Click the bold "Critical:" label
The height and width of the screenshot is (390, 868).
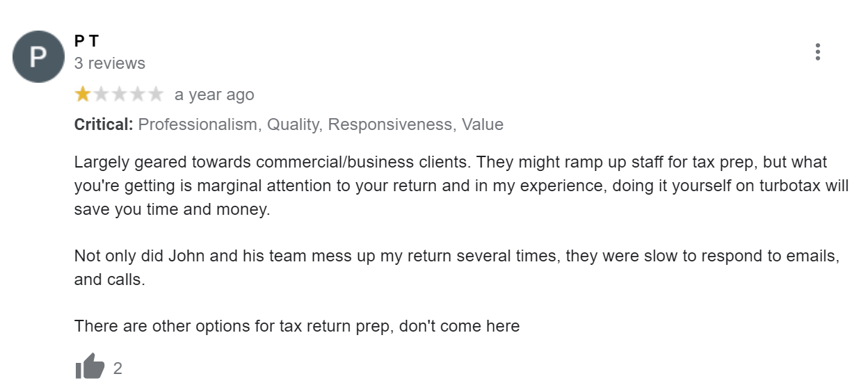point(103,124)
